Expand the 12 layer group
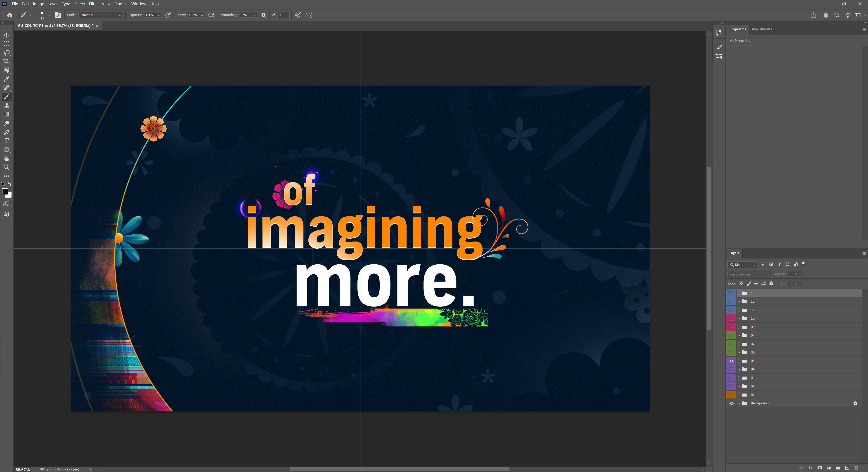Viewport: 868px width, 472px height. pyautogui.click(x=739, y=301)
